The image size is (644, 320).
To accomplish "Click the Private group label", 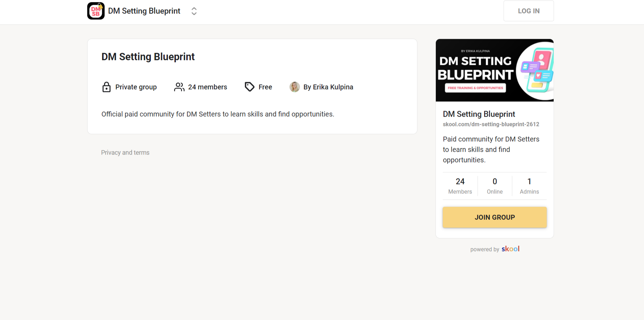I will [136, 87].
